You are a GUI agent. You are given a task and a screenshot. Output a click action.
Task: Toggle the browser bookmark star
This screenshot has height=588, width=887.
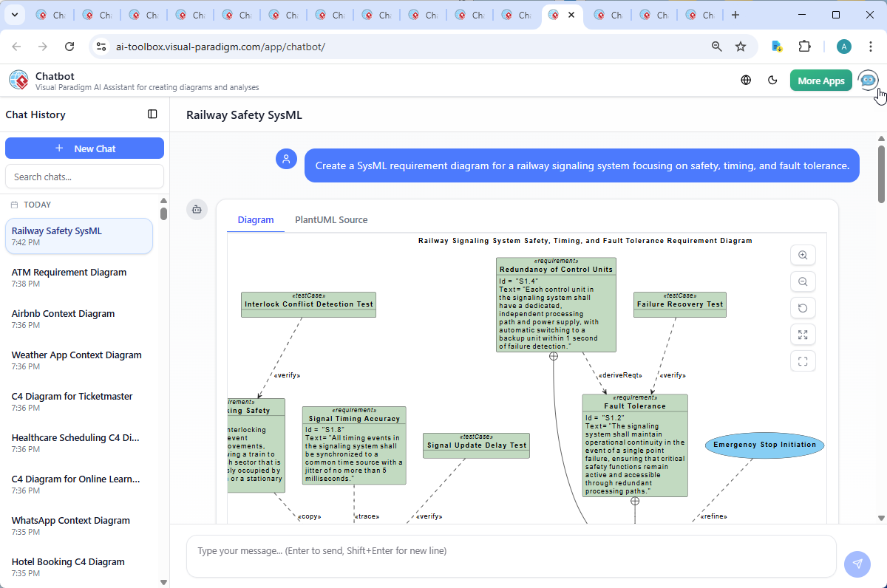click(x=741, y=46)
